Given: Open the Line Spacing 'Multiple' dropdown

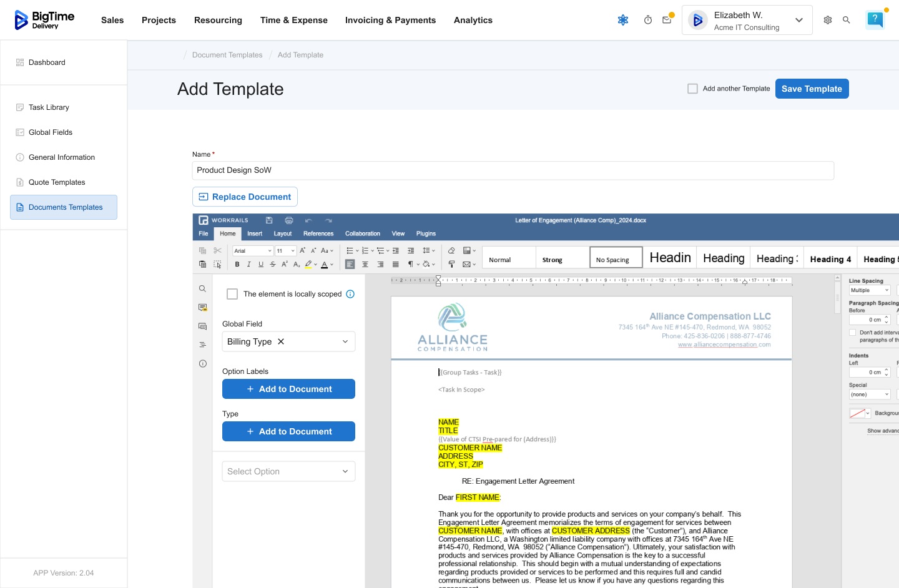Looking at the screenshot, I should click(x=870, y=290).
